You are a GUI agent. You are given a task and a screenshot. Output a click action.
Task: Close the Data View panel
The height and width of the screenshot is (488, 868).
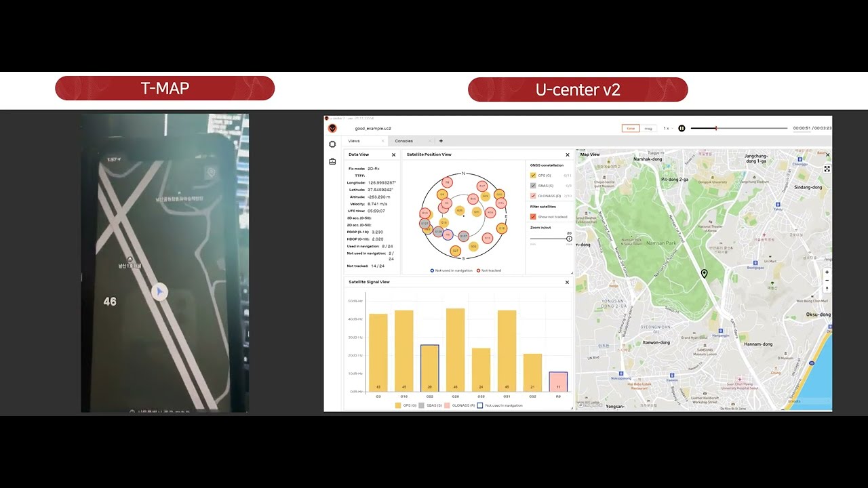[x=393, y=155]
